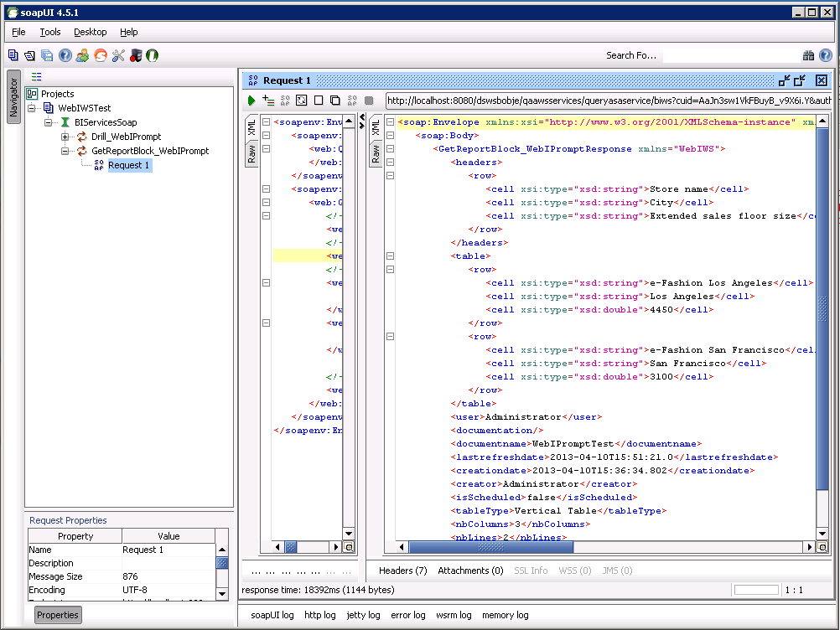This screenshot has height=630, width=840.
Task: Collapse the WebIWSTest project node
Action: tap(32, 108)
